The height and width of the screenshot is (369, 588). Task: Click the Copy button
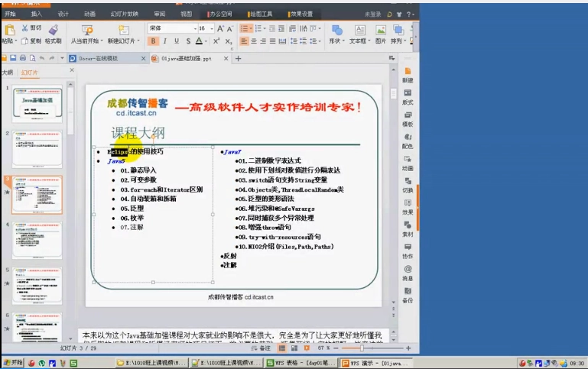tap(31, 40)
